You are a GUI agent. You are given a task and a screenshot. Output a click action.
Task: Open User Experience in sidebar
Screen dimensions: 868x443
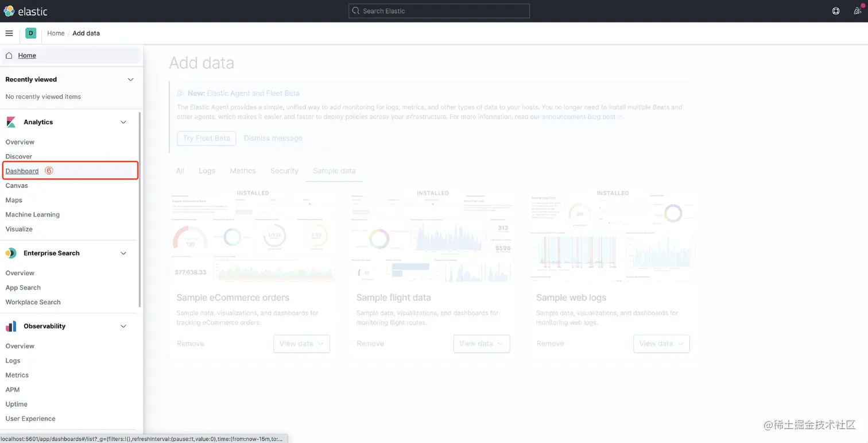click(30, 419)
